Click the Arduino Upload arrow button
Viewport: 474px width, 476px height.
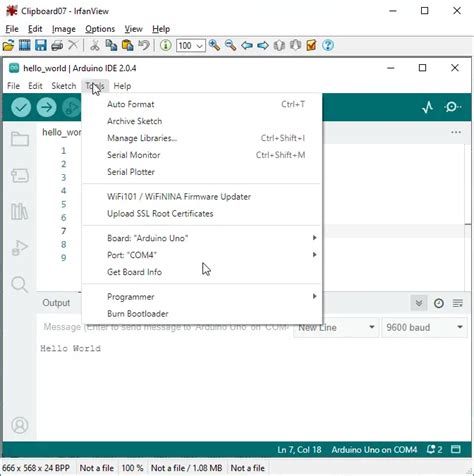[46, 107]
